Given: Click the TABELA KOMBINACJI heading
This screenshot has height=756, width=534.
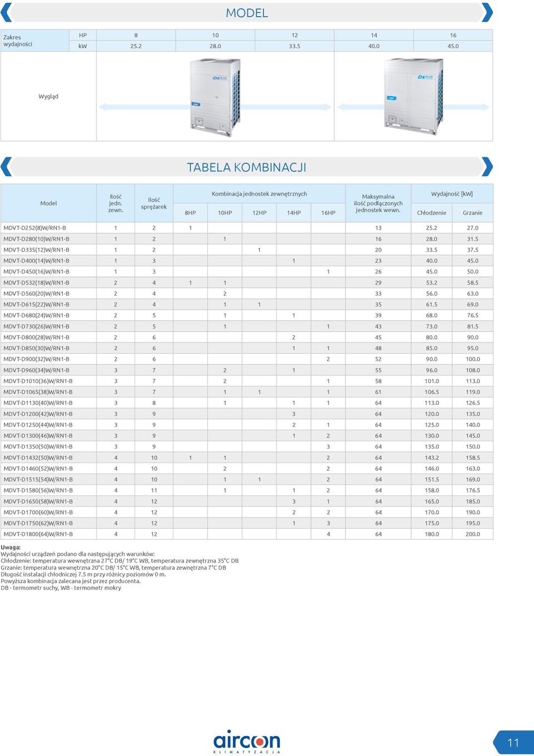Looking at the screenshot, I should pos(246,167).
